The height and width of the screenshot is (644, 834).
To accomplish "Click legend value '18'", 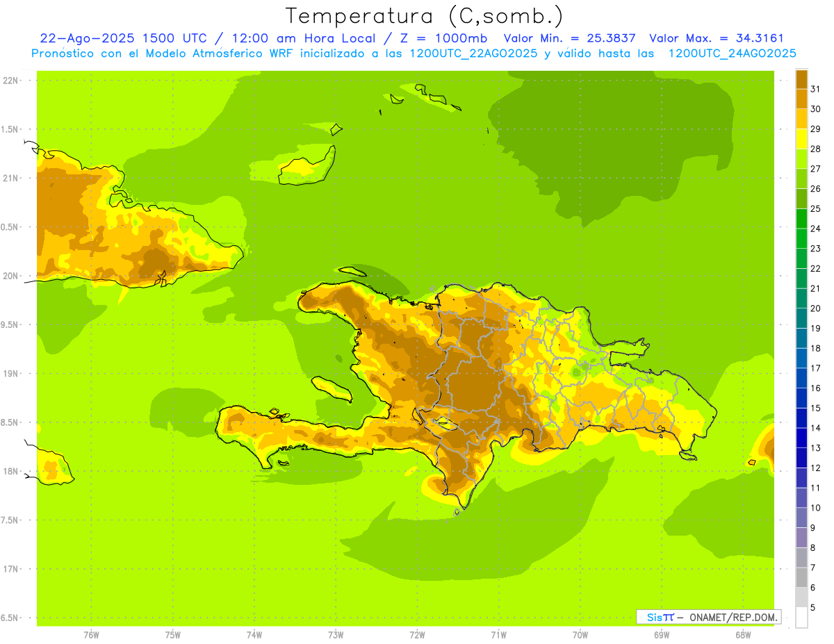I will (x=816, y=348).
